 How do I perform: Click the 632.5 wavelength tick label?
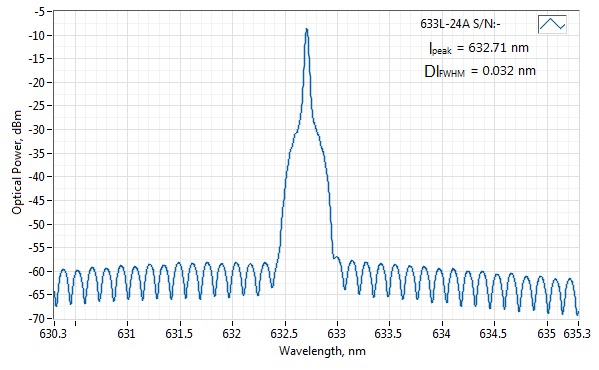click(x=284, y=334)
